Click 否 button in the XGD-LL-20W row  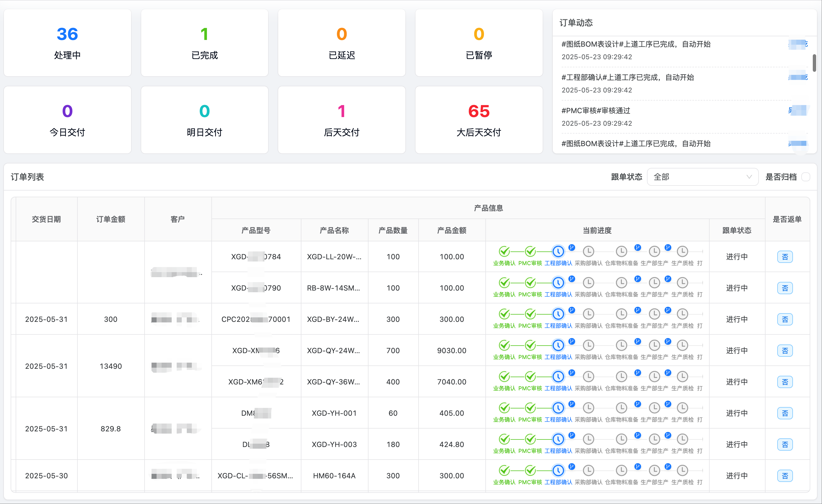point(785,257)
